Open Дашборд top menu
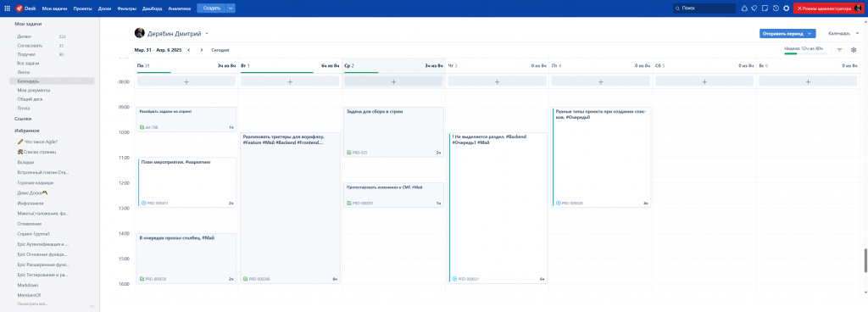868x312 pixels. tap(153, 8)
